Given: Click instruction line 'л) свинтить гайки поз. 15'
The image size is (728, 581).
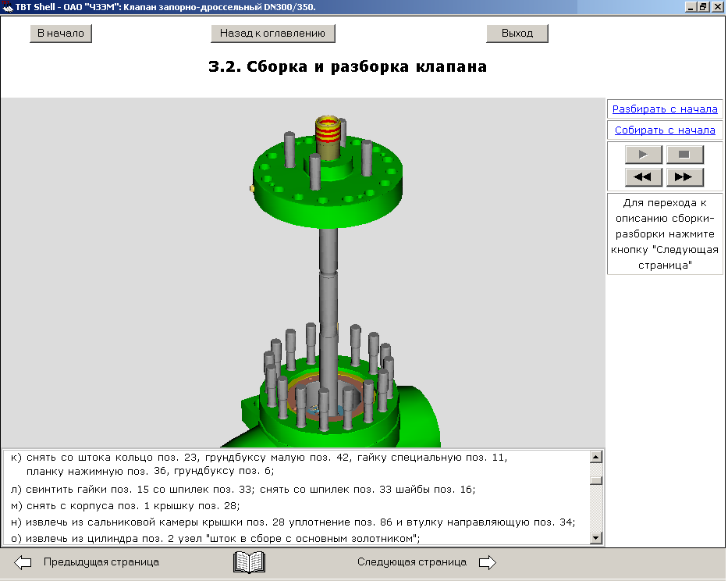Looking at the screenshot, I should tap(243, 490).
